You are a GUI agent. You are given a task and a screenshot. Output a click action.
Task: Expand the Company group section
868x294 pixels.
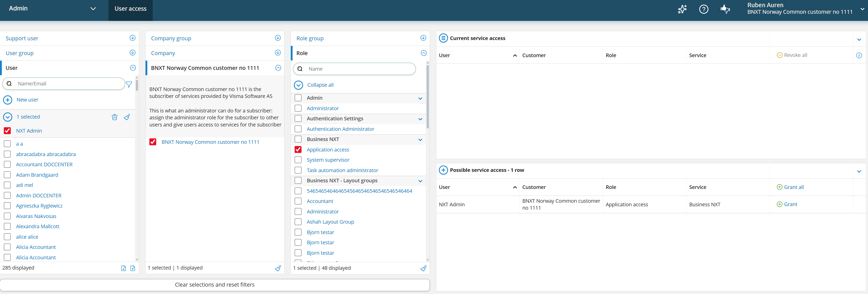pos(278,38)
